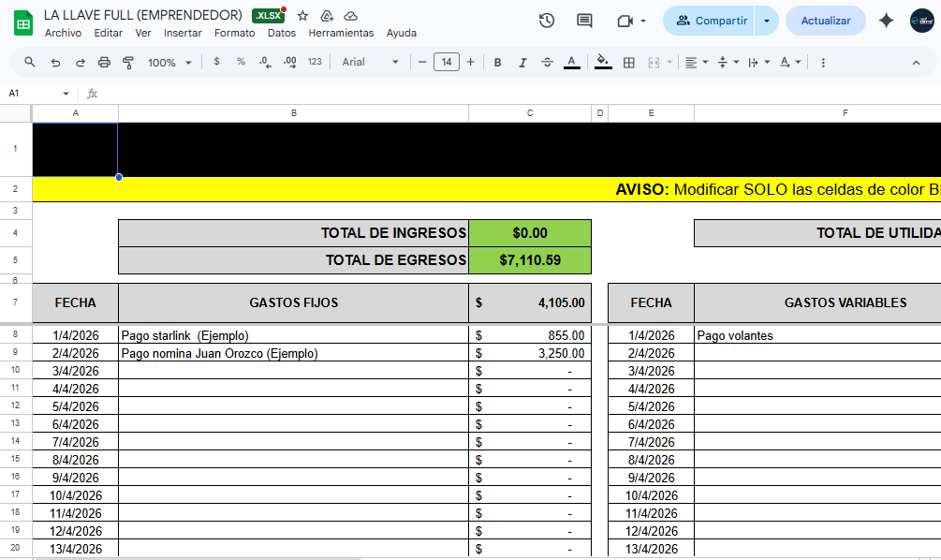This screenshot has width=941, height=560.
Task: Launch the Gemini sparkle assistant
Action: (886, 21)
